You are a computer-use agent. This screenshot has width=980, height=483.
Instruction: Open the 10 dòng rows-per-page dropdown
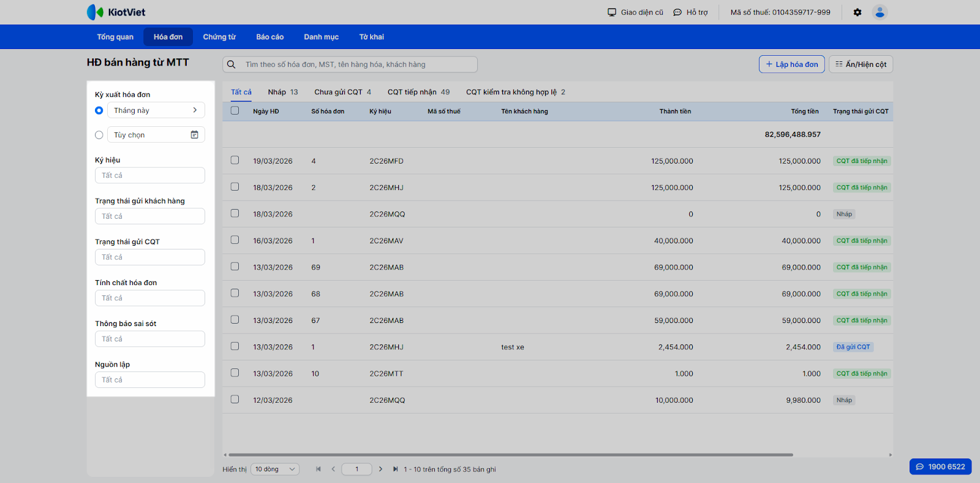coord(275,470)
